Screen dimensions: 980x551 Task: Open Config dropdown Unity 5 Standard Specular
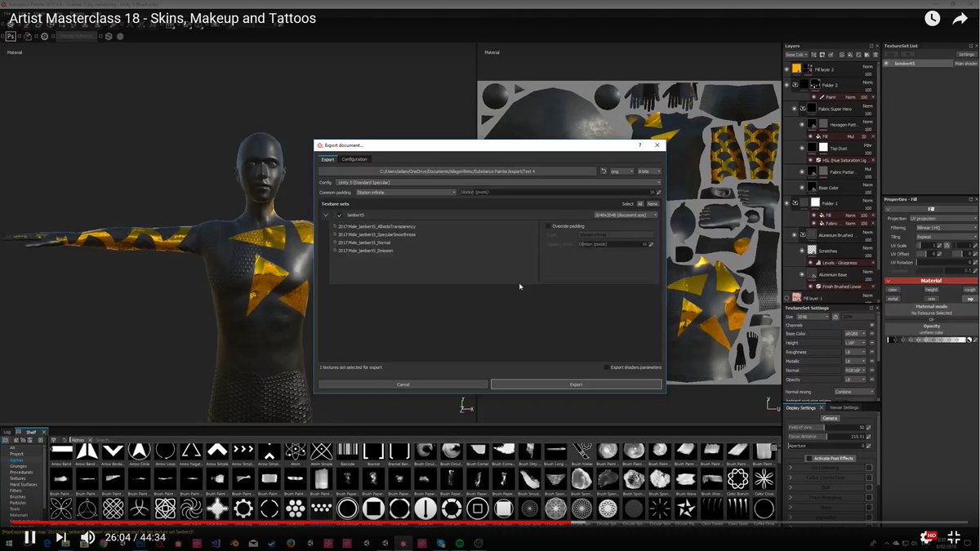[x=498, y=182]
